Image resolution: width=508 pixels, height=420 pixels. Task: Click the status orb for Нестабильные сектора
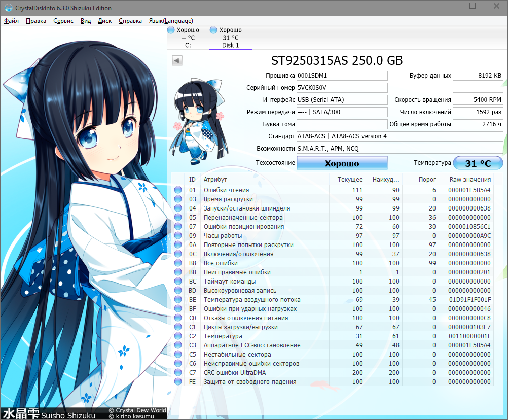[x=178, y=355]
